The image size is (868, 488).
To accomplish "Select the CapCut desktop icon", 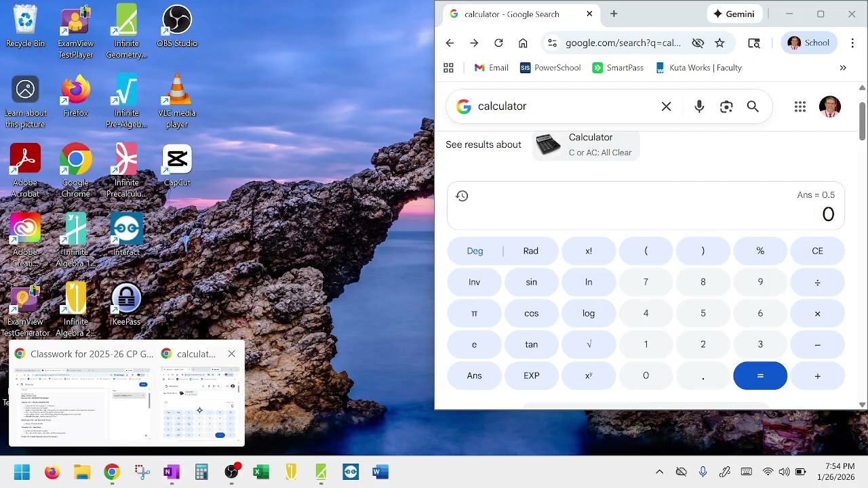I will (x=177, y=166).
